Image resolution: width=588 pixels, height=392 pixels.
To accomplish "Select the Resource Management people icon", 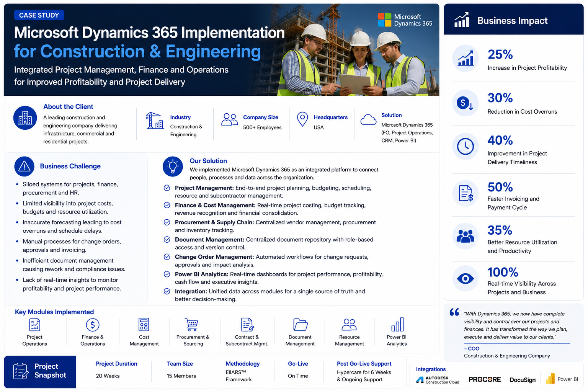I will (x=349, y=325).
